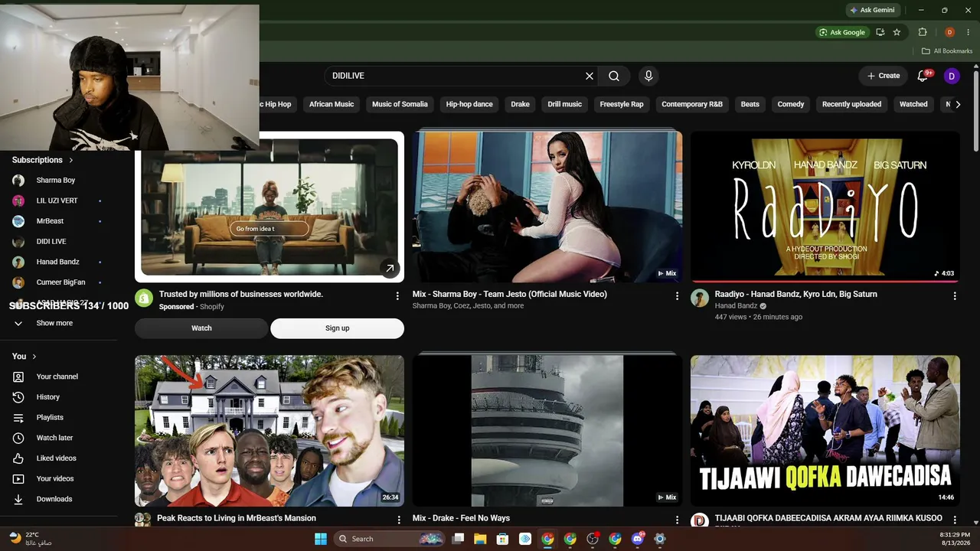980x551 pixels.
Task: Open the notifications bell
Action: pyautogui.click(x=923, y=76)
